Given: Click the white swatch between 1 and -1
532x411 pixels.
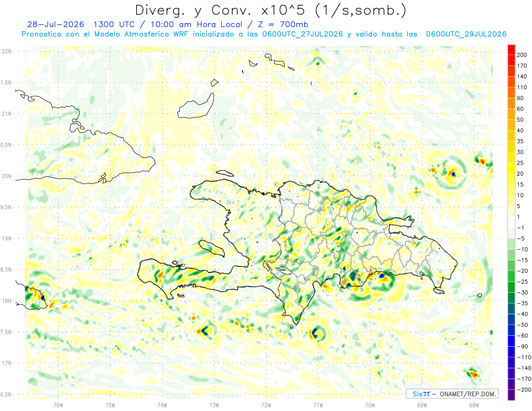Looking at the screenshot, I should 511,222.
